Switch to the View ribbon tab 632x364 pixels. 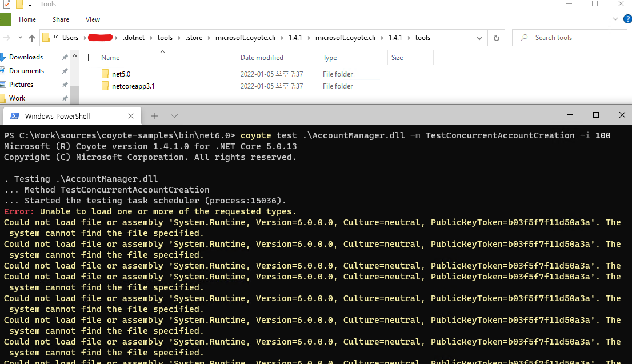93,19
